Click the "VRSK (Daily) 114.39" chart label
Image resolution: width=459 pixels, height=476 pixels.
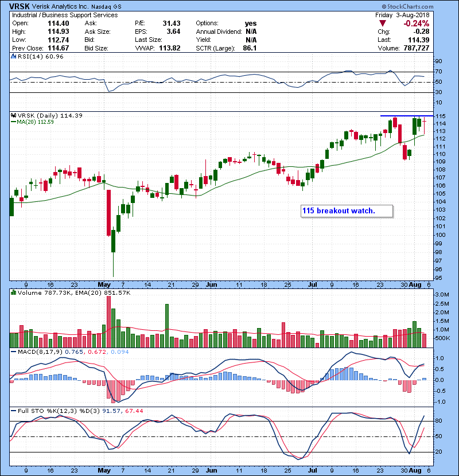pos(50,115)
